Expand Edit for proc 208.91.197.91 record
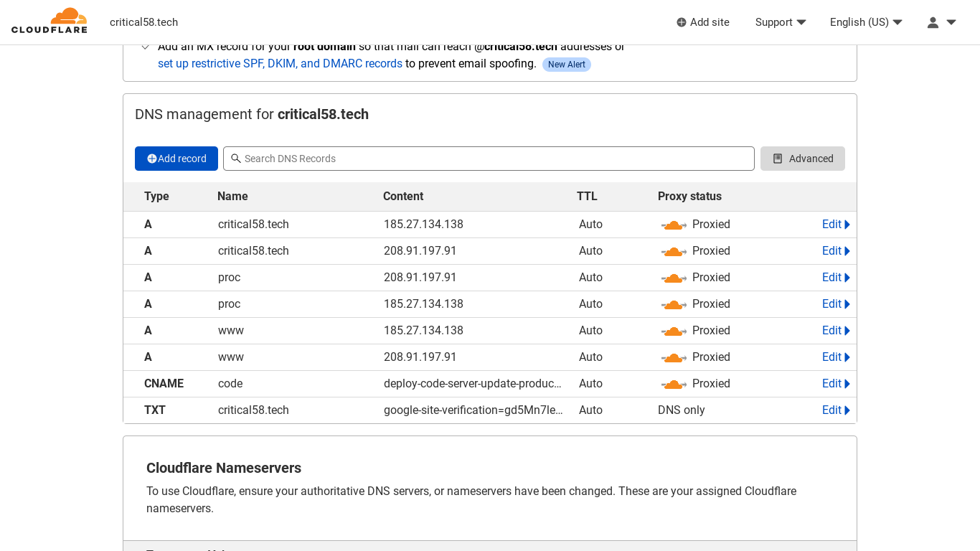Screen dimensions: 980x551 tap(836, 278)
